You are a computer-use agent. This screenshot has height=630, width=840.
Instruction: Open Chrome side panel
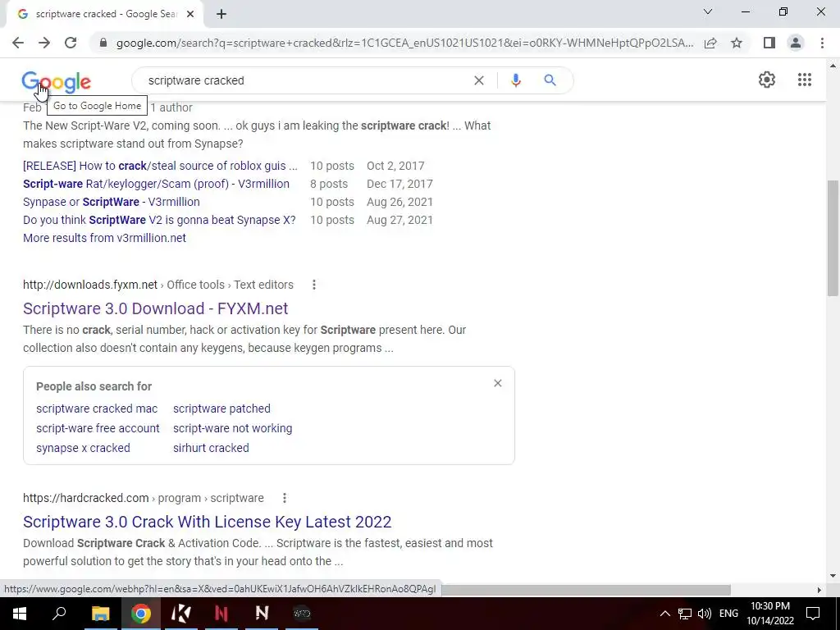769,43
